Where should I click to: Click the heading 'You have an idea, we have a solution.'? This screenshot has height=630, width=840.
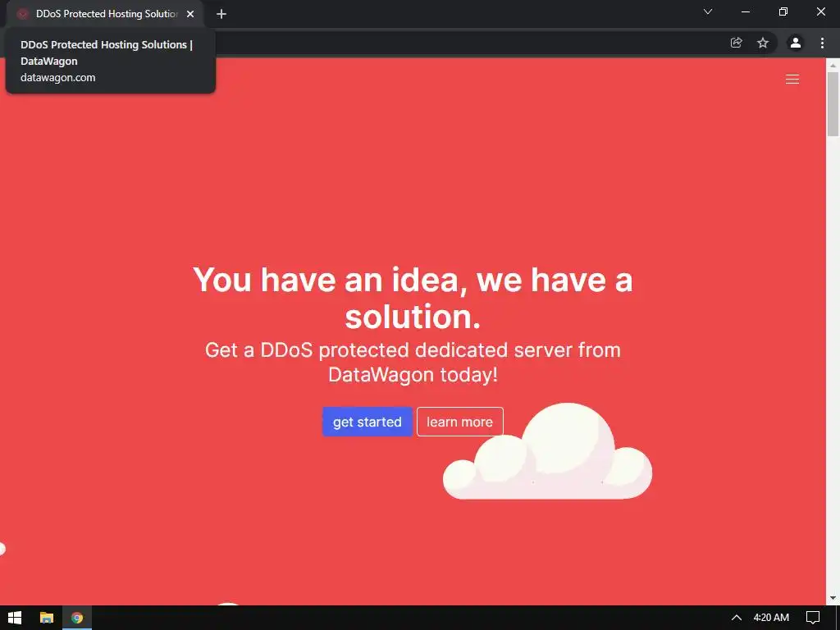pyautogui.click(x=413, y=298)
